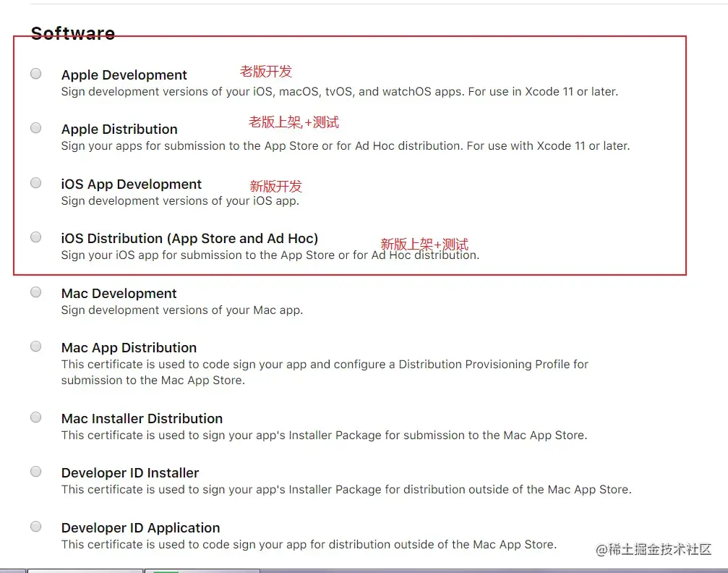
Task: Select the Apple Distribution radio button
Action: 35,128
